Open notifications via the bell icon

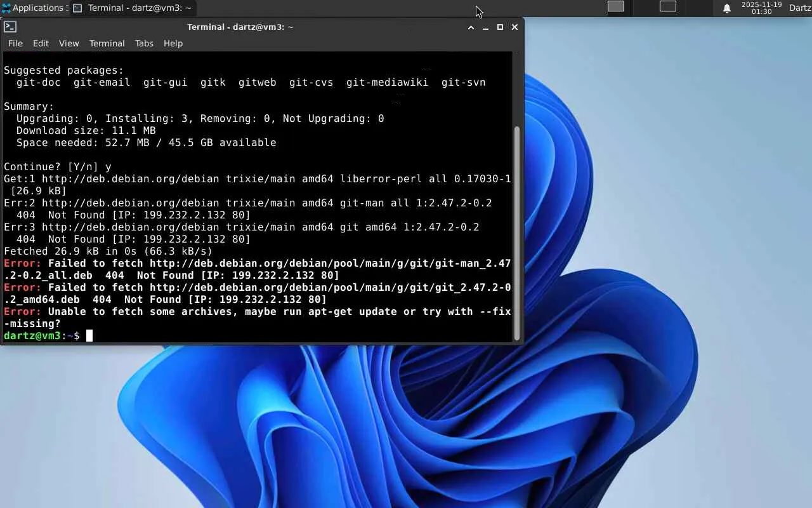tap(727, 8)
